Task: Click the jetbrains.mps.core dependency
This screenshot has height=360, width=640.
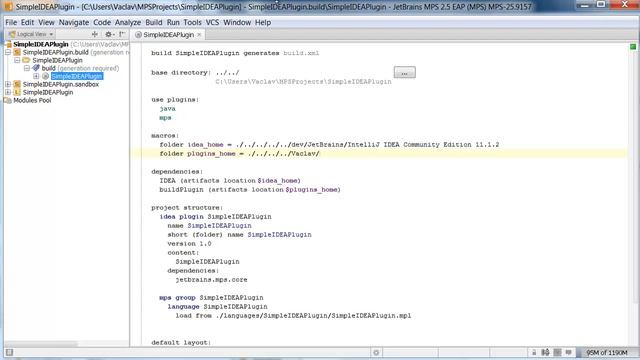Action: tap(211, 280)
